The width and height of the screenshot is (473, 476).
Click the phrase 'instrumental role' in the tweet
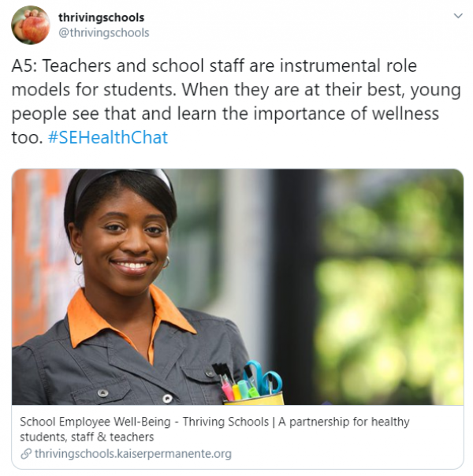348,66
